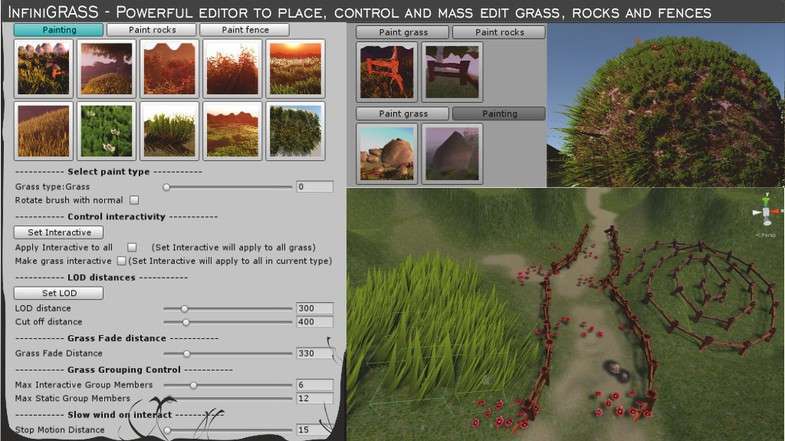Select the Painting tab on left panel

point(59,30)
